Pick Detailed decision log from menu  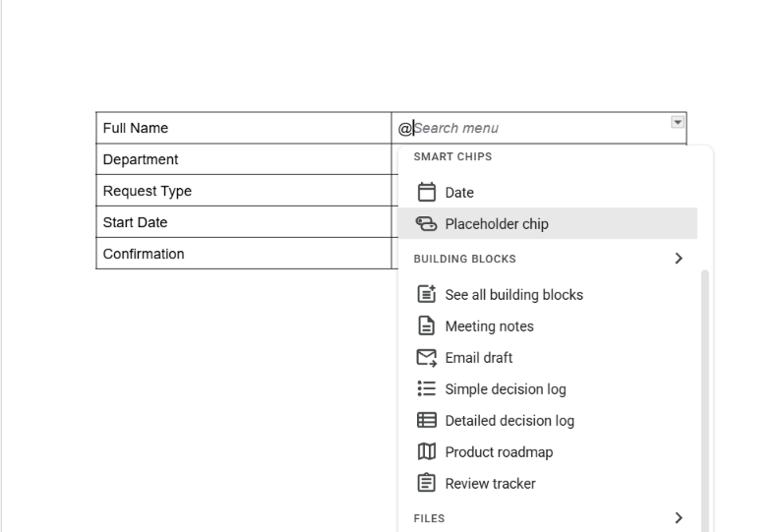(548, 420)
